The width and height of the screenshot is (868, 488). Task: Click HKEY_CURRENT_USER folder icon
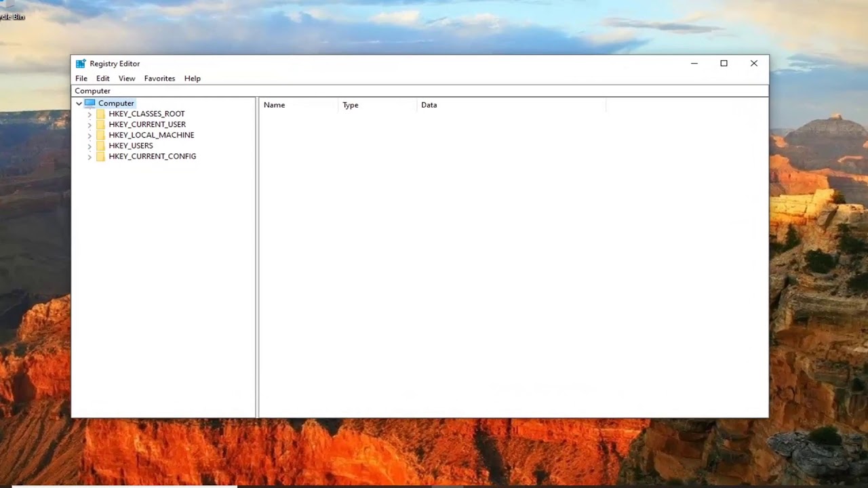point(101,125)
